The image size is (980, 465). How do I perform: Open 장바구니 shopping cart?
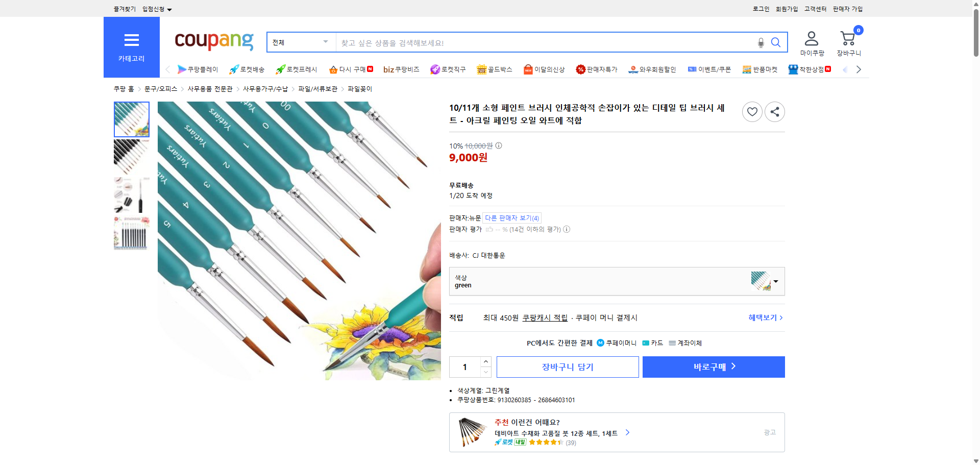tap(848, 39)
